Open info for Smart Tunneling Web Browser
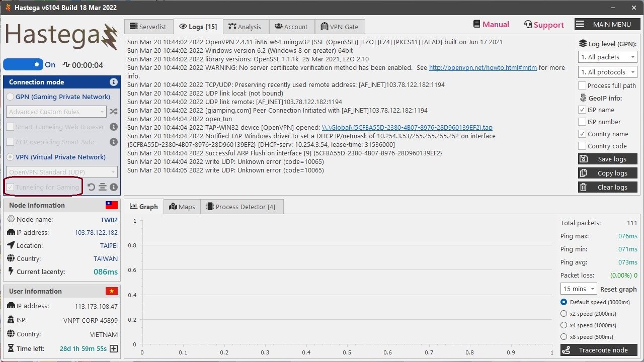 click(114, 127)
